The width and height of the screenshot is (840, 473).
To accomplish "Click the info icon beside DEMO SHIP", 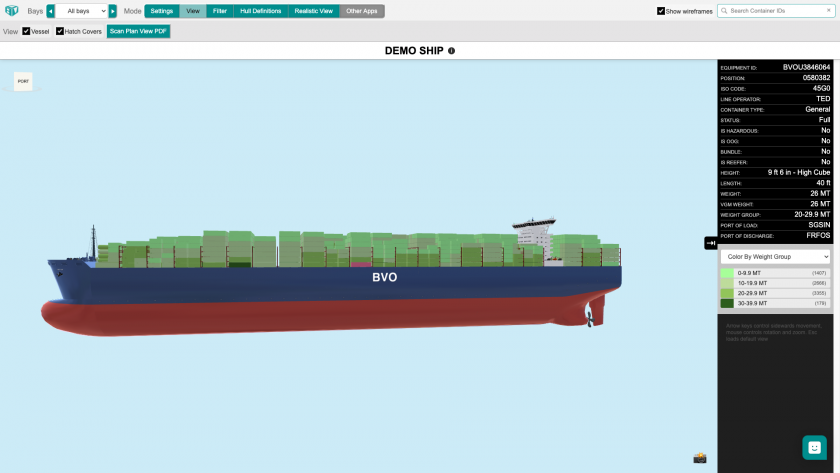I will click(451, 51).
